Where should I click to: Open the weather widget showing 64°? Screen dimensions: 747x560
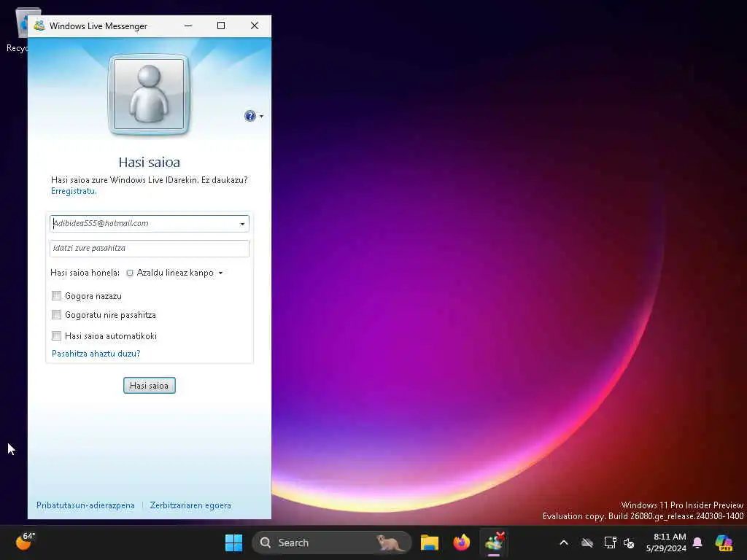point(26,542)
